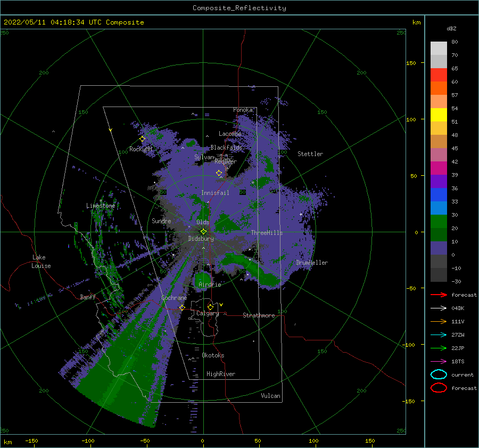Click the yellow radar site marker between Olds and Didsbury
This screenshot has width=479, height=448.
203,232
